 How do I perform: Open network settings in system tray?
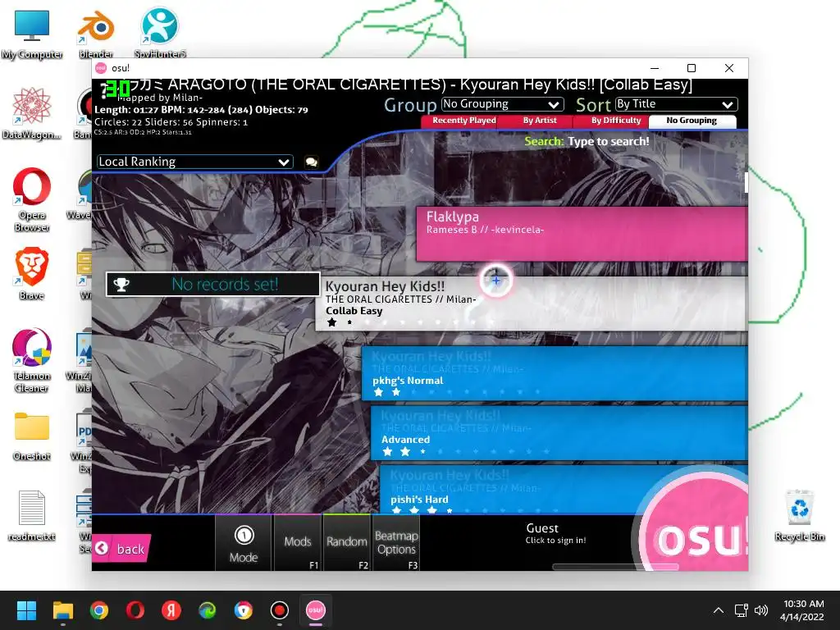[742, 610]
